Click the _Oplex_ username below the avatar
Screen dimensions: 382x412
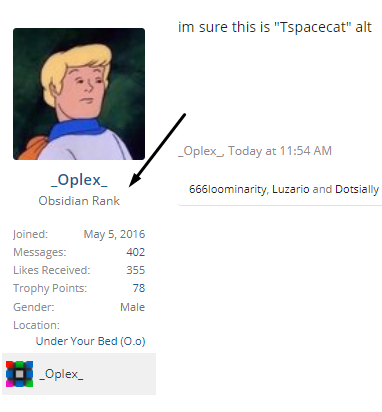point(79,180)
